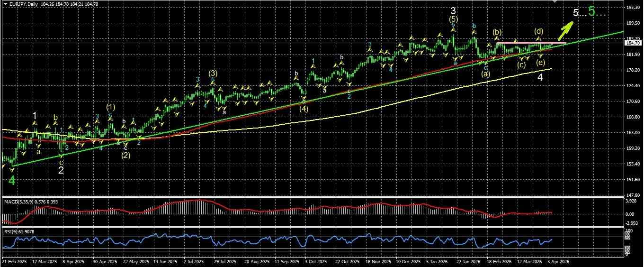Click the 18 Nov 2025 date label
644x267 pixels.
(x=378, y=261)
